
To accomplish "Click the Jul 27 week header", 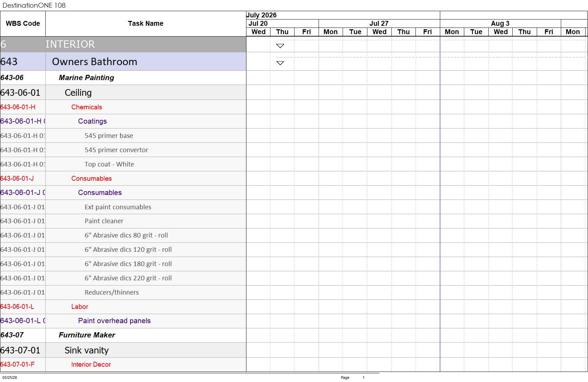I will coord(379,23).
